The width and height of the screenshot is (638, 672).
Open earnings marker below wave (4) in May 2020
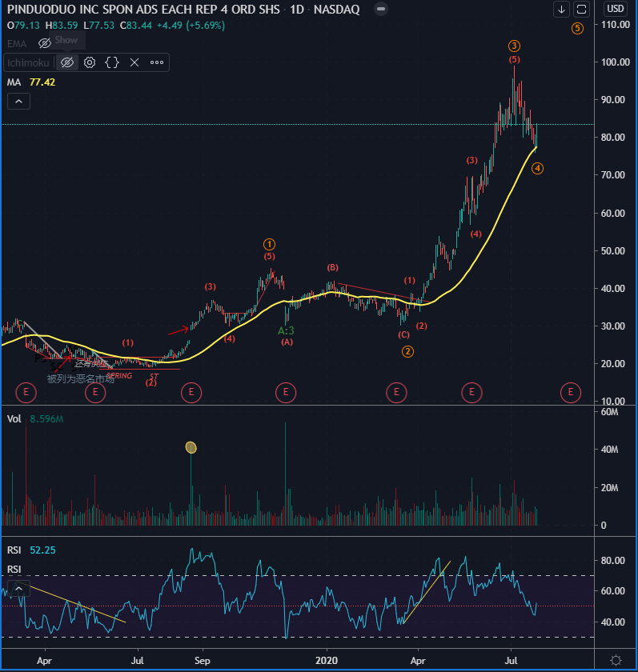click(x=471, y=392)
